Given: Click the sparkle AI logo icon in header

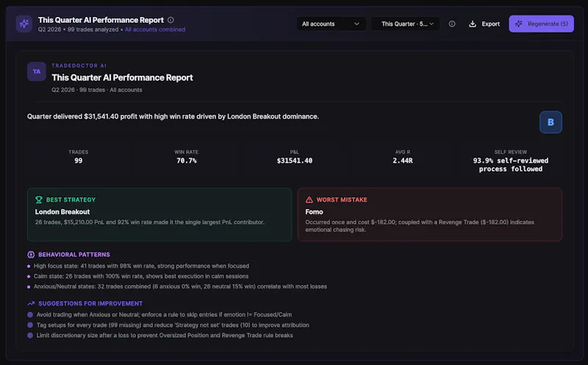Looking at the screenshot, I should [x=24, y=24].
